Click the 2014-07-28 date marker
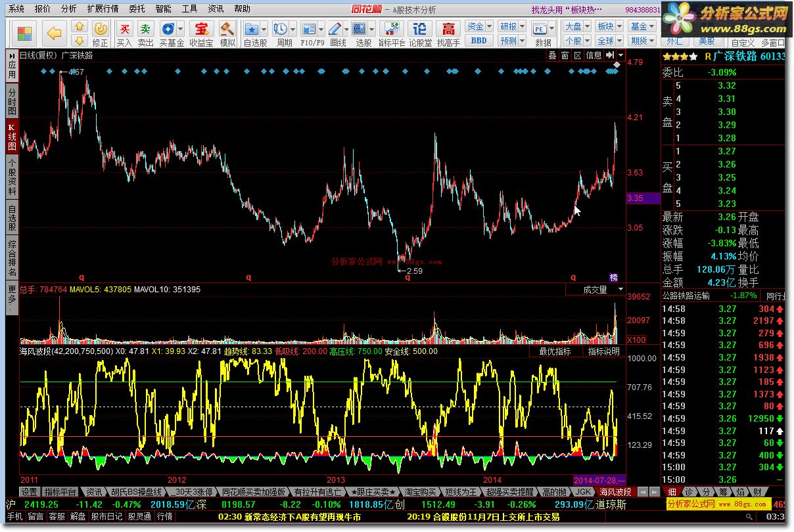This screenshot has width=794, height=532. pyautogui.click(x=600, y=480)
